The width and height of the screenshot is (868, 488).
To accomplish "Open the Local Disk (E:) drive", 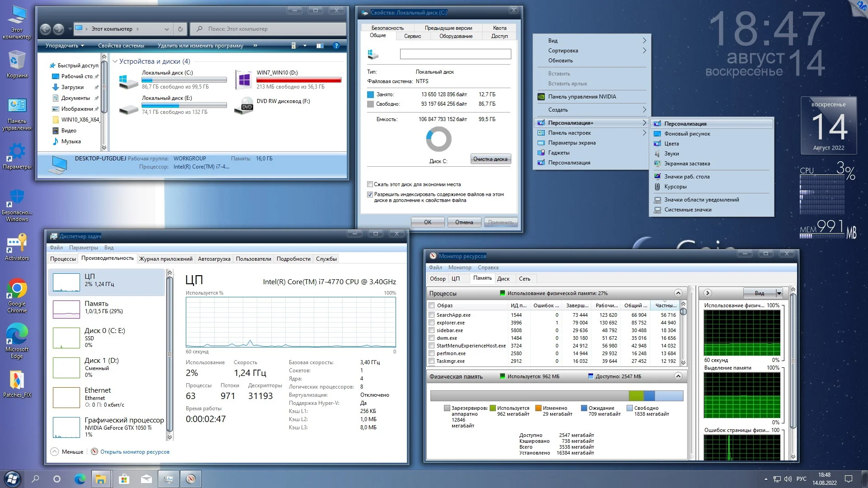I will 166,98.
